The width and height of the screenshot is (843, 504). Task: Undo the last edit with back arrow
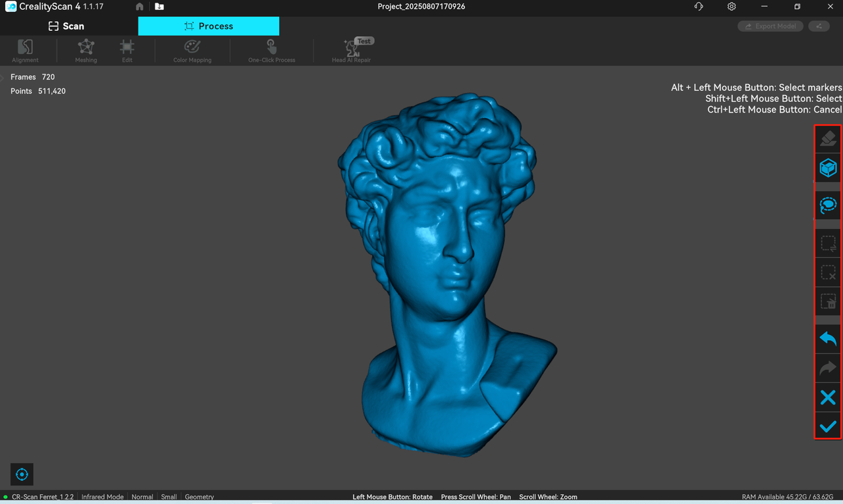(x=828, y=339)
